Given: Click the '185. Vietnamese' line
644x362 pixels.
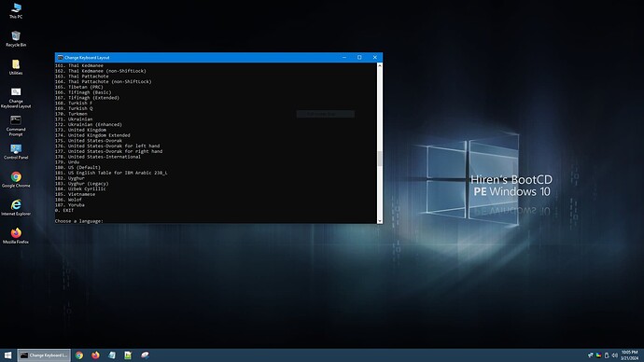Looking at the screenshot, I should [x=76, y=194].
